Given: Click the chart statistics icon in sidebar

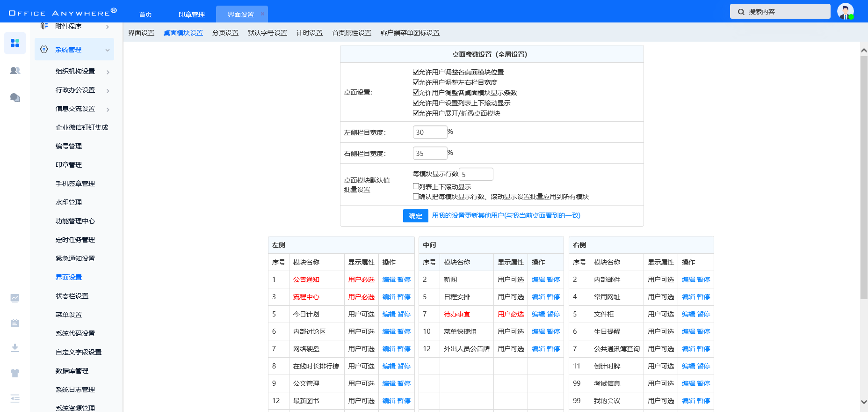Looking at the screenshot, I should pos(15,298).
